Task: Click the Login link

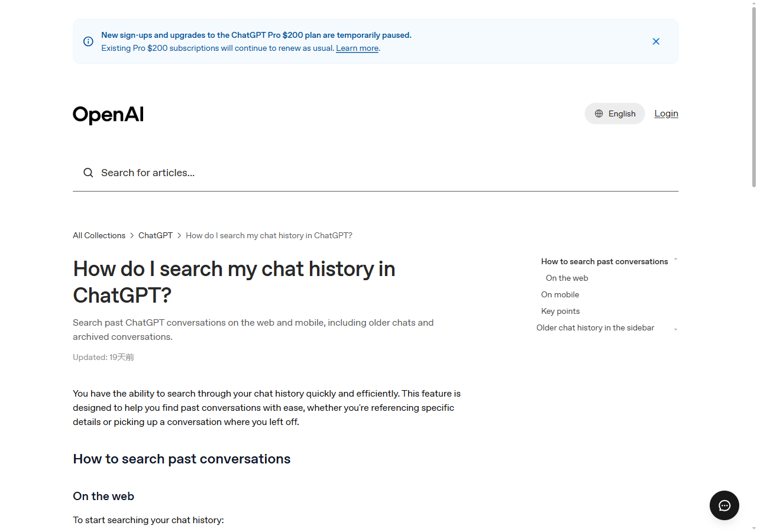Action: [x=666, y=113]
